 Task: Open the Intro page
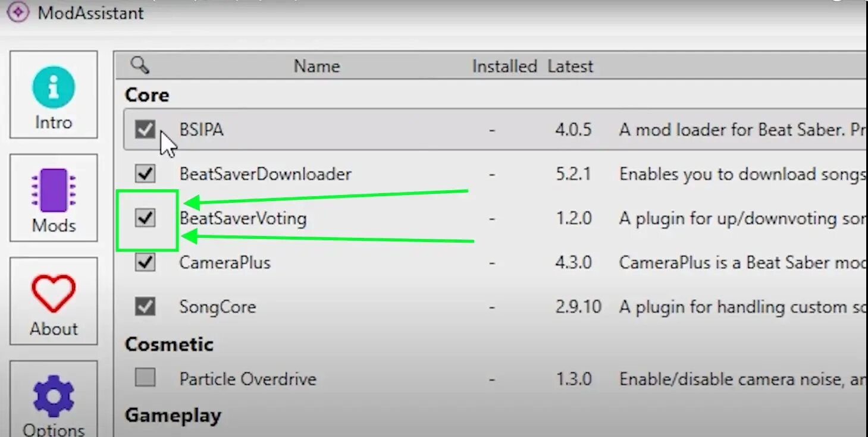click(x=54, y=95)
